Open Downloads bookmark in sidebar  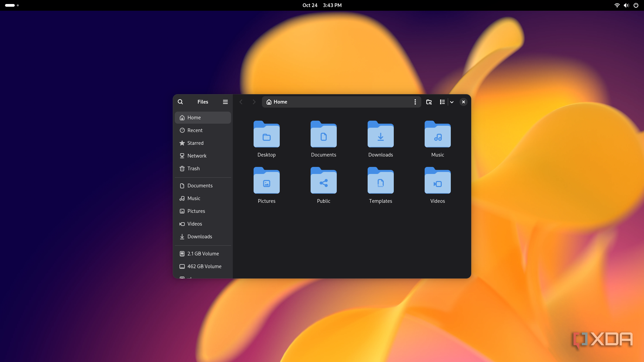click(203, 237)
